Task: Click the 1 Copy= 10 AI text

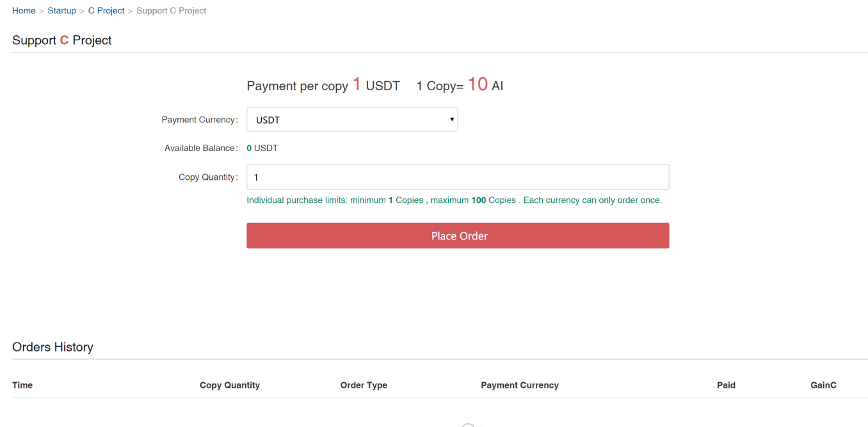Action: [x=460, y=85]
